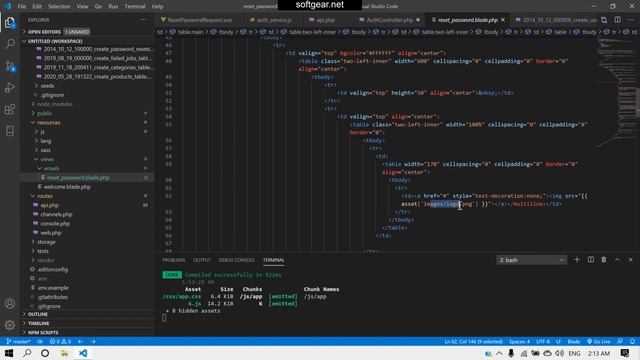Open the Extensions view
The image size is (640, 360).
pyautogui.click(x=10, y=109)
